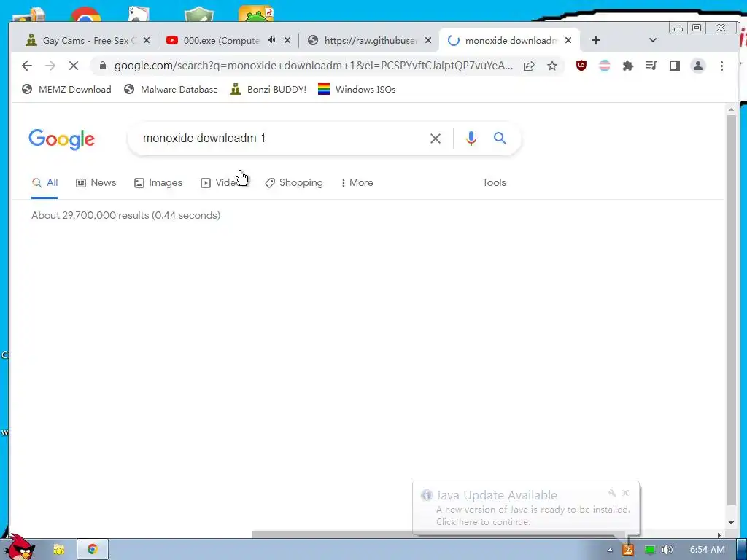Viewport: 747px width, 560px height.
Task: Stop loading the page
Action: [x=74, y=66]
